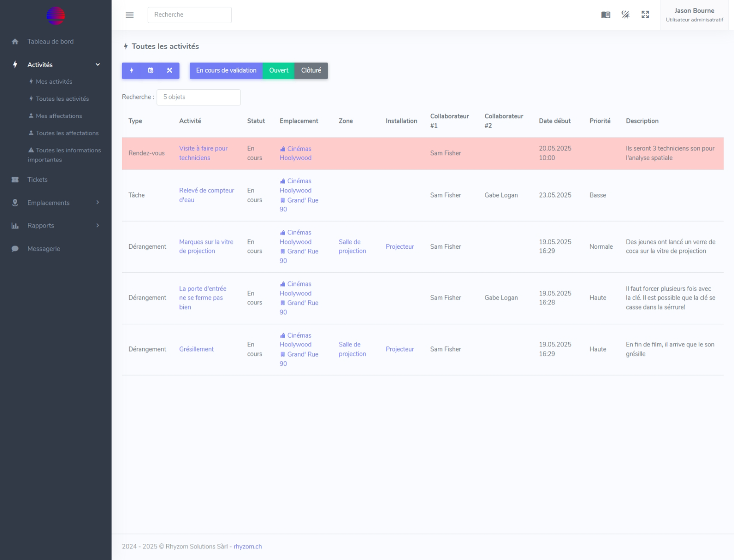Screen dimensions: 734x560
Task: Collapse the Activités sidebar section
Action: (x=98, y=65)
